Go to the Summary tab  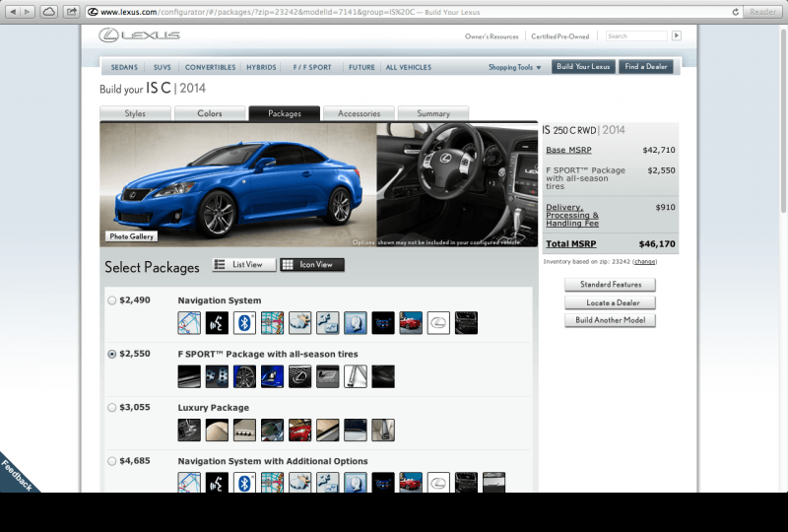[433, 113]
